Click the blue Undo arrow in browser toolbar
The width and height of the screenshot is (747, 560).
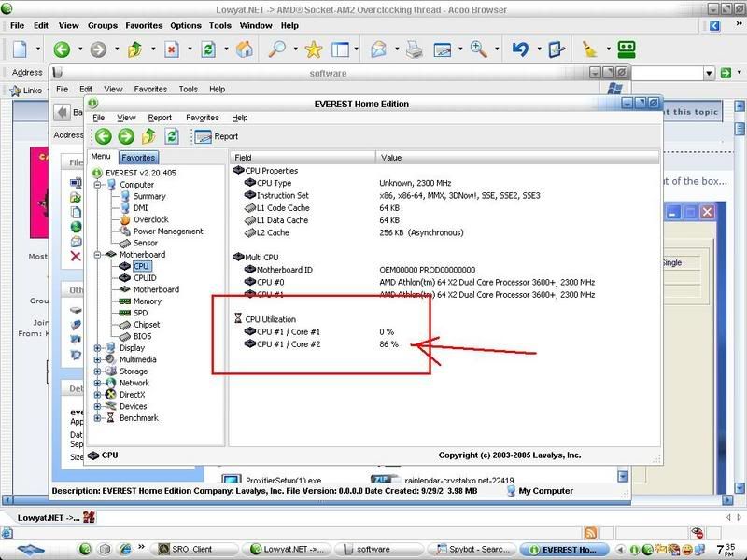[x=520, y=49]
